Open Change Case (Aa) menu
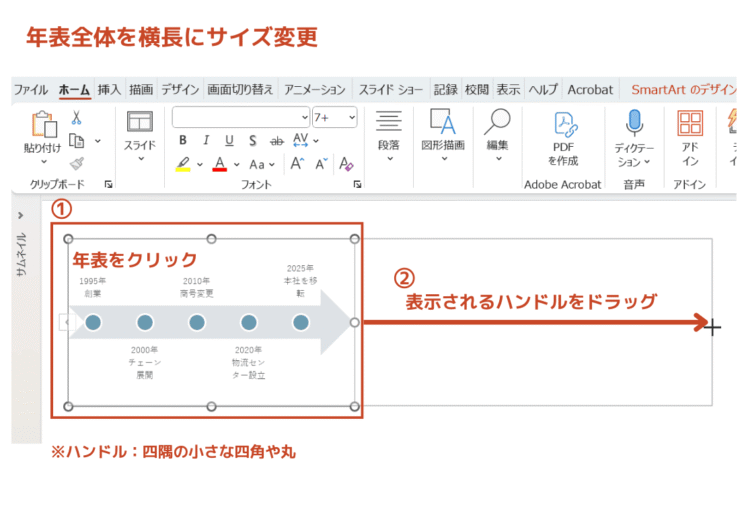This screenshot has height=505, width=740. (262, 164)
